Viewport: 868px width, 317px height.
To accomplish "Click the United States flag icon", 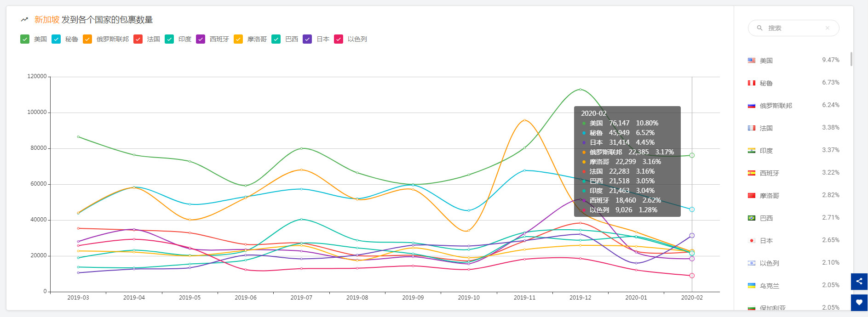I will pos(752,61).
